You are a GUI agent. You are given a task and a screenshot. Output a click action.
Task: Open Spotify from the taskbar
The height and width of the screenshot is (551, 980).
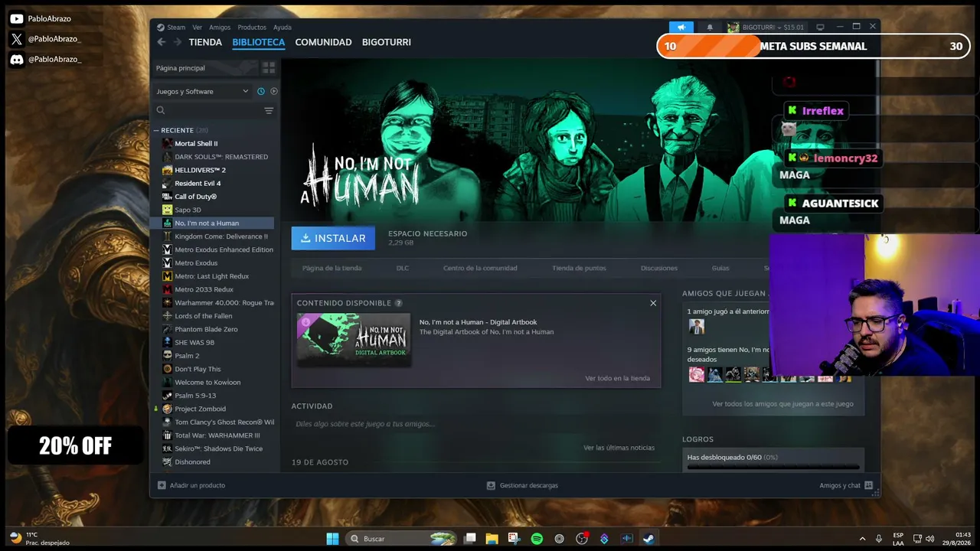[x=537, y=539]
